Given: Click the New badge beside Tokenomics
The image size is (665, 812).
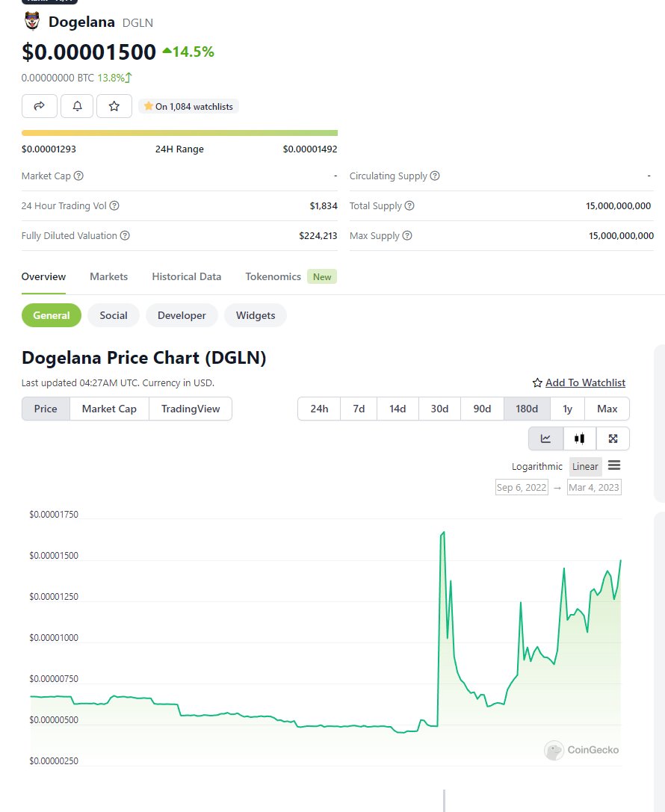Looking at the screenshot, I should (x=322, y=276).
